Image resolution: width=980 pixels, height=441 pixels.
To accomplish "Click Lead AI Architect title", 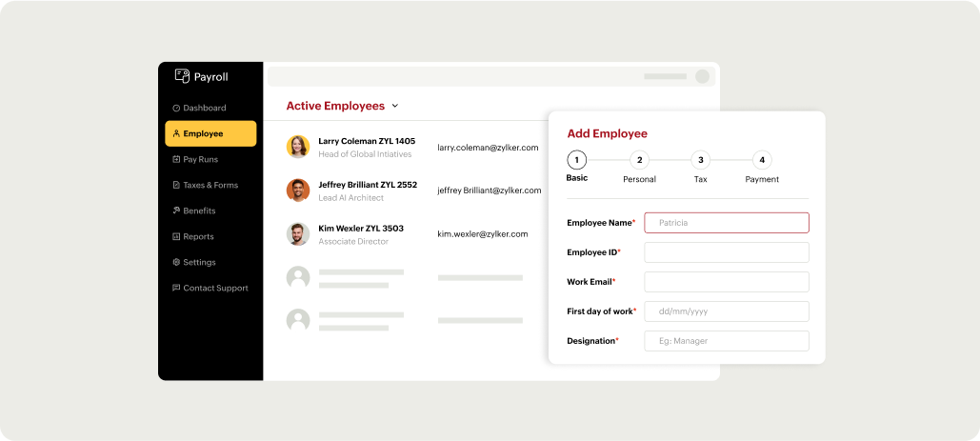I will tap(351, 198).
